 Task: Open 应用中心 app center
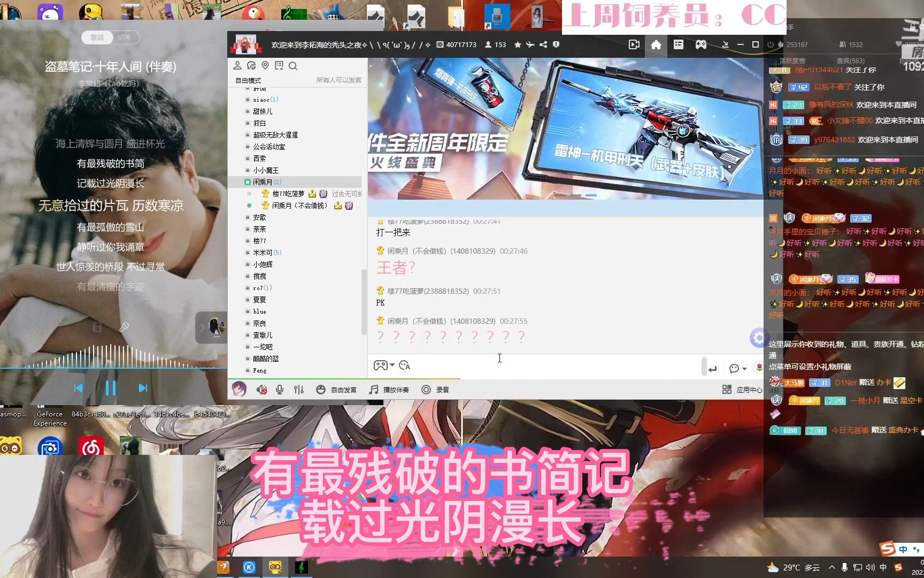742,390
